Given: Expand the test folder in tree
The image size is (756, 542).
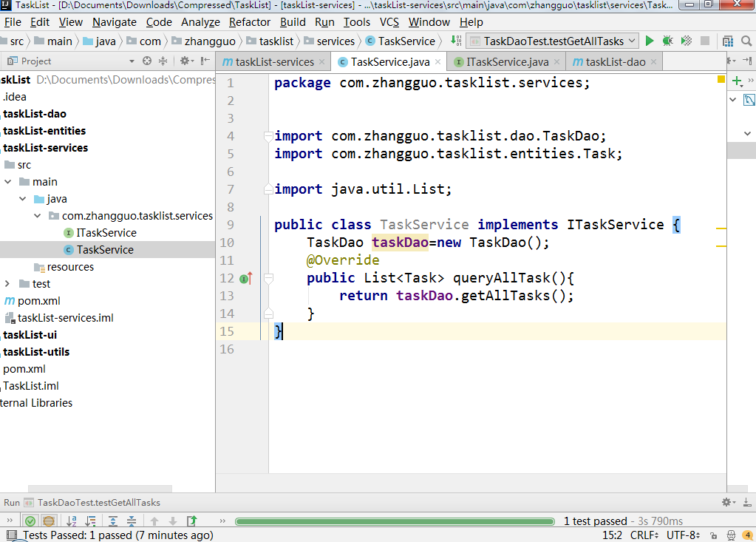Looking at the screenshot, I should click(x=7, y=283).
